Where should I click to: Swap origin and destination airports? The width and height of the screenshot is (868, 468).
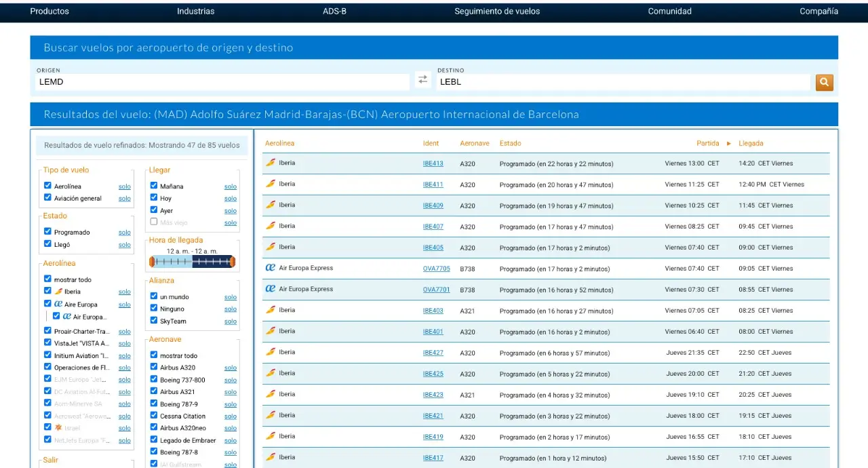pos(423,79)
